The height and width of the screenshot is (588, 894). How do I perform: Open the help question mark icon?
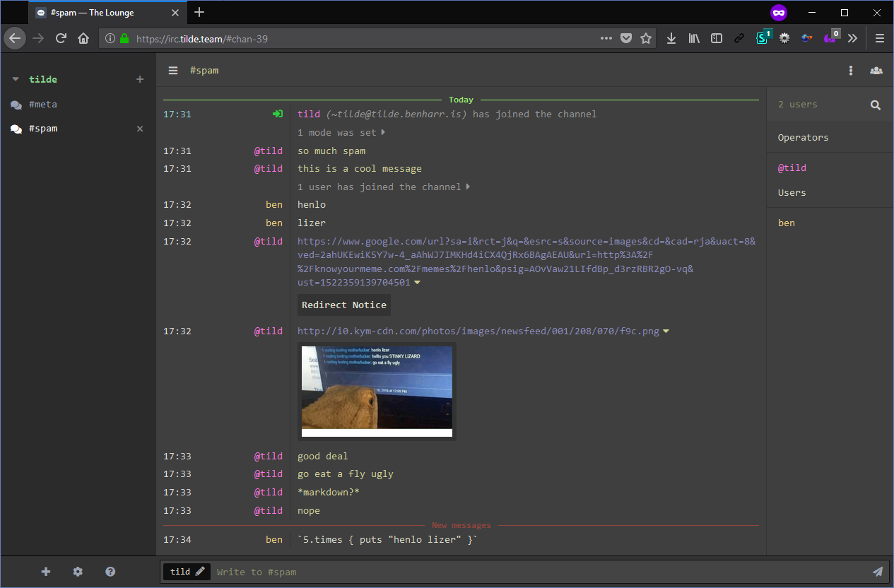[110, 572]
